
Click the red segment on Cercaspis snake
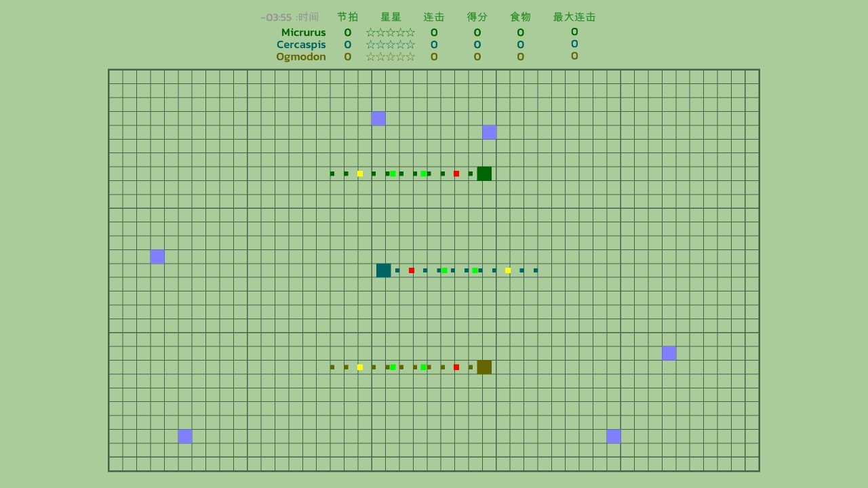coord(412,270)
